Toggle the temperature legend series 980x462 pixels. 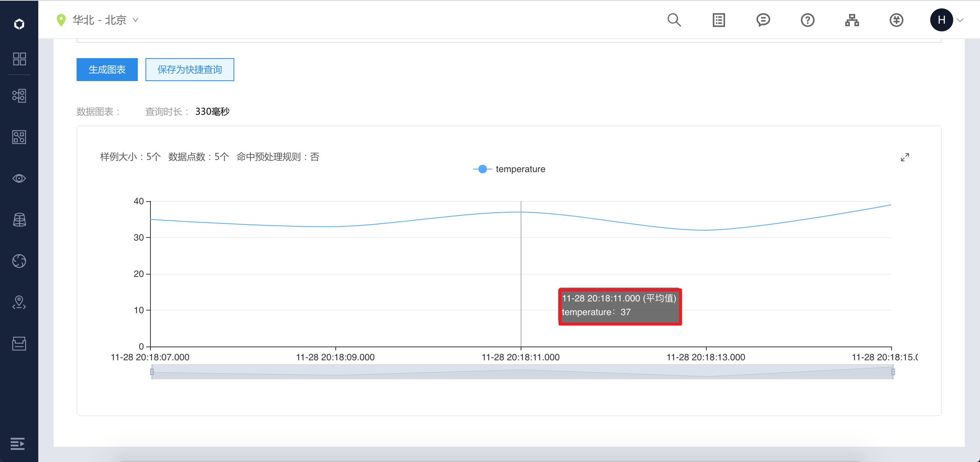pyautogui.click(x=509, y=169)
